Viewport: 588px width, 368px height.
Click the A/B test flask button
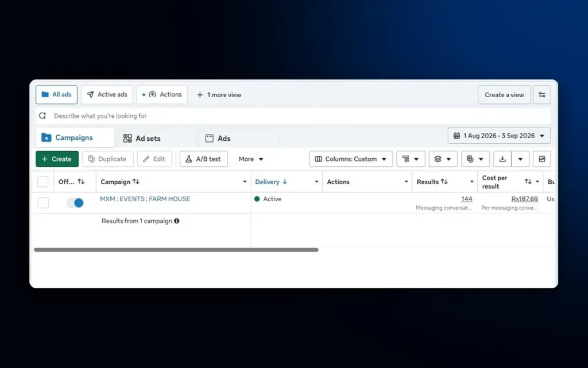click(x=204, y=159)
